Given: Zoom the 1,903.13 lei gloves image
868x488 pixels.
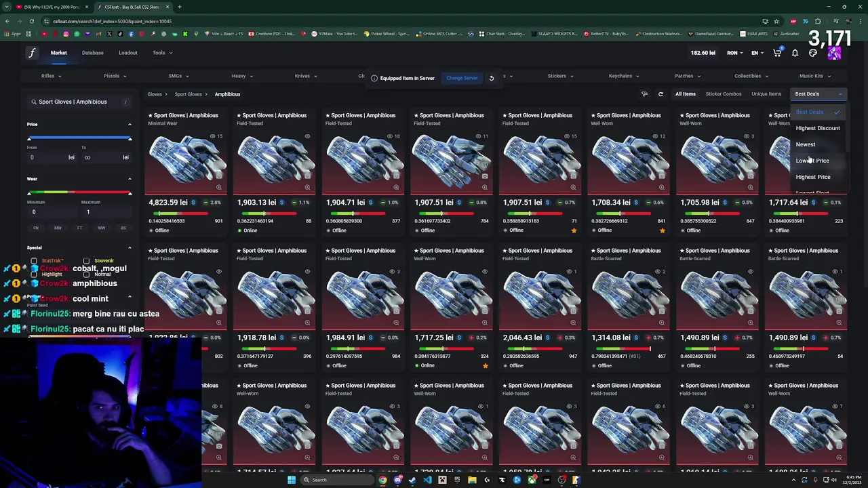Looking at the screenshot, I should pos(307,187).
